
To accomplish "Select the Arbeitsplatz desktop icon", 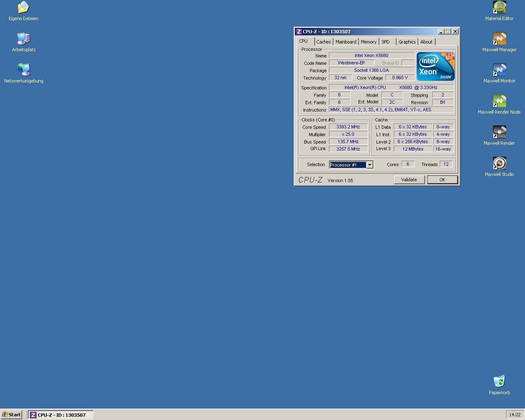I will (23, 42).
